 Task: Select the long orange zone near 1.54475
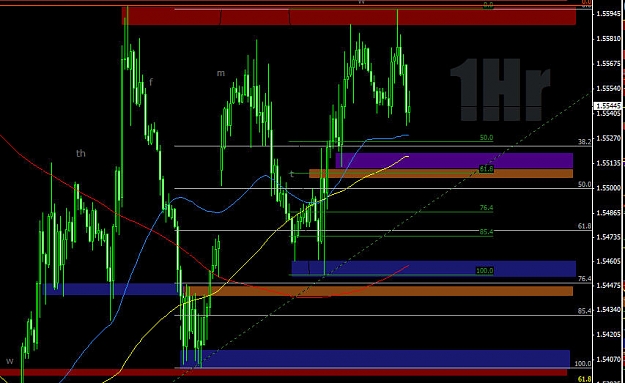379,291
